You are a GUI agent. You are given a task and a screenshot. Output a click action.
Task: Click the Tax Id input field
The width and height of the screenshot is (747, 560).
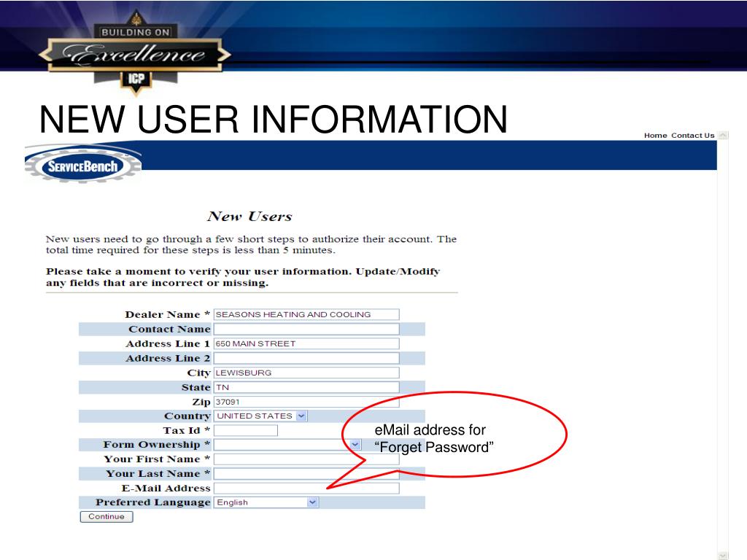246,430
